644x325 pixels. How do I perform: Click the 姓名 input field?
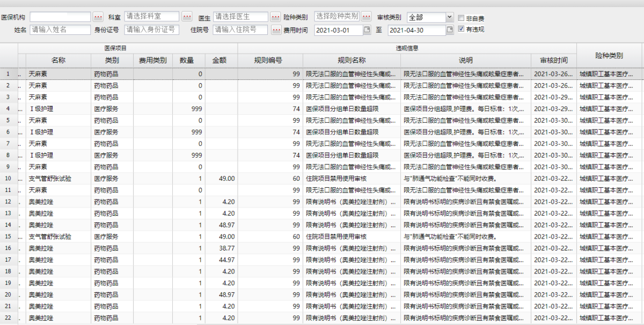tap(60, 30)
